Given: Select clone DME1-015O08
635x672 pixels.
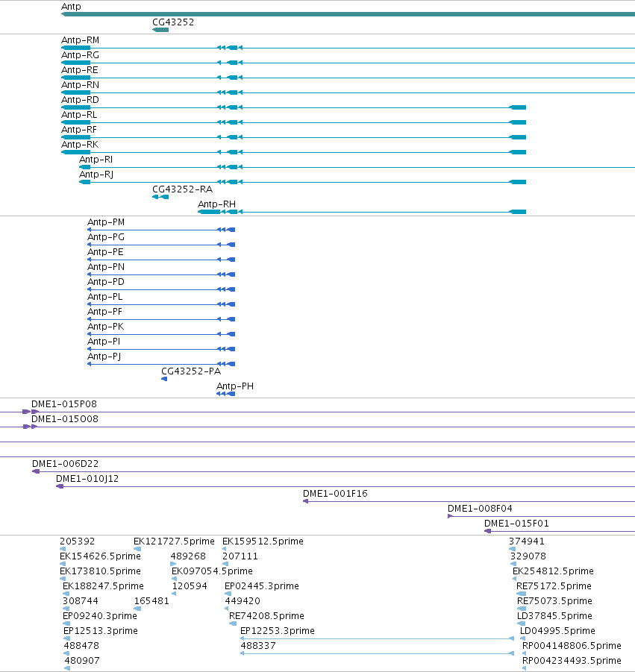Looking at the screenshot, I should (x=65, y=419).
